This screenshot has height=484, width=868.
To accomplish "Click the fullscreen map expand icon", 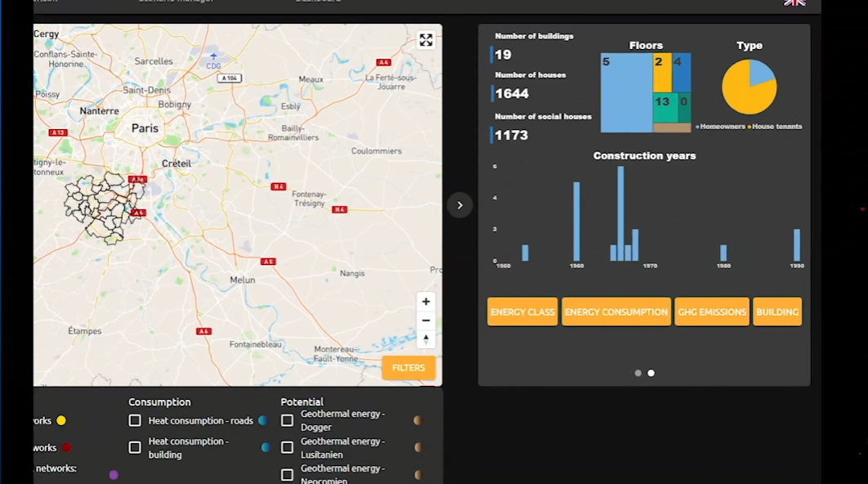I will 426,40.
